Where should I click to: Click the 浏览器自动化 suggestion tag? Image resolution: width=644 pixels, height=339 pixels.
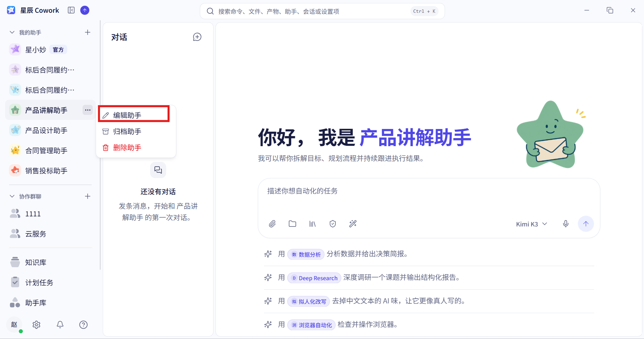coord(311,325)
